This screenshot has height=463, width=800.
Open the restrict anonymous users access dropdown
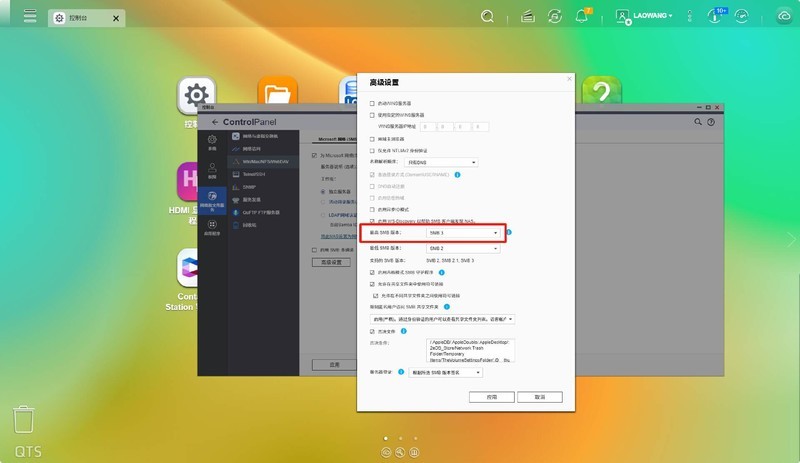click(x=442, y=319)
